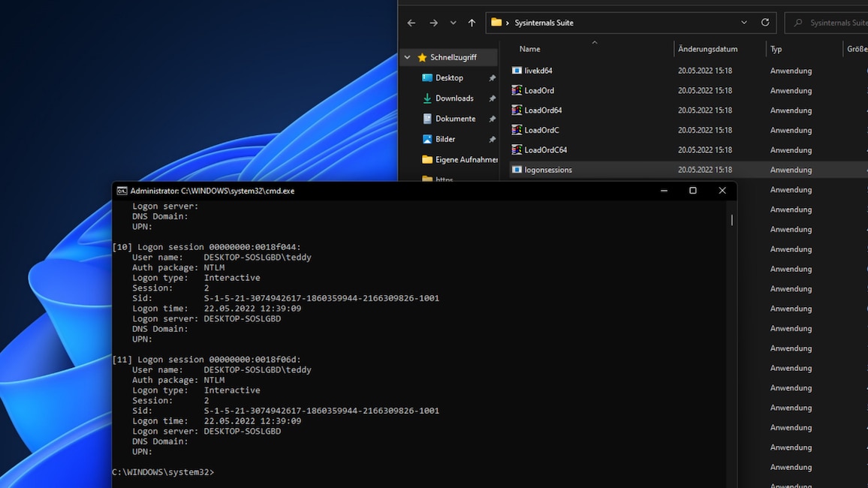Click the refresh icon in the address bar
Image resolution: width=868 pixels, height=488 pixels.
(764, 23)
